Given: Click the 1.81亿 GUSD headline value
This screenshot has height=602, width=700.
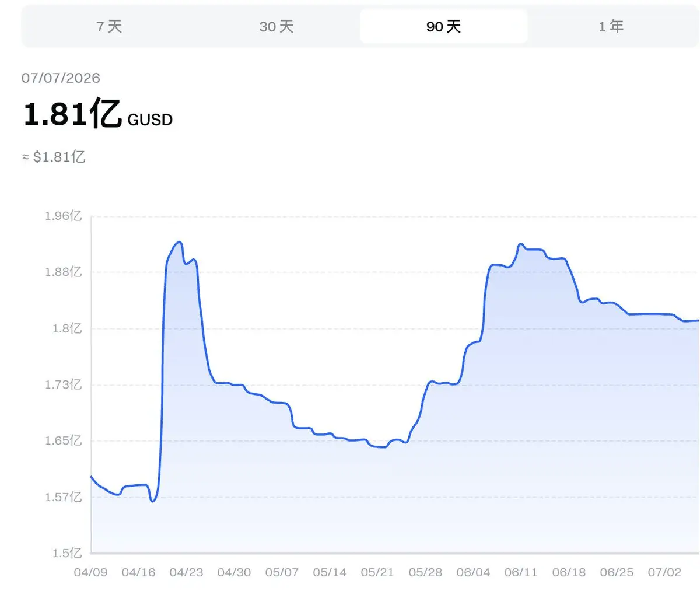Looking at the screenshot, I should click(98, 114).
